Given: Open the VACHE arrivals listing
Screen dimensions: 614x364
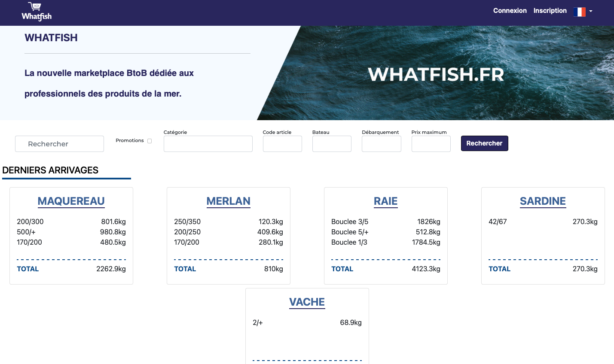Looking at the screenshot, I should click(x=307, y=302).
